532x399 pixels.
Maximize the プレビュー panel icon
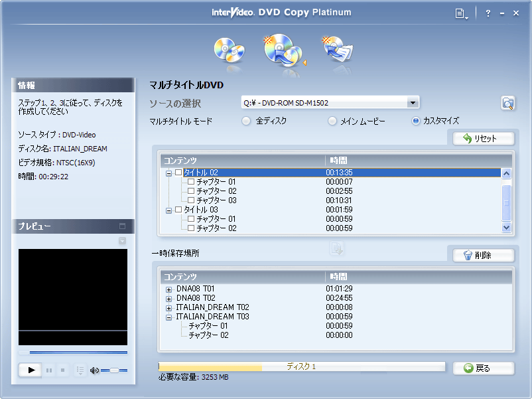[x=123, y=226]
